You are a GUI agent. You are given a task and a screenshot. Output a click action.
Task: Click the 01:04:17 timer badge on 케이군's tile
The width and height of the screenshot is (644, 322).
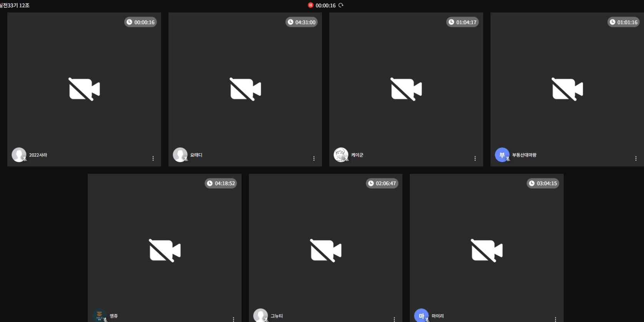462,22
